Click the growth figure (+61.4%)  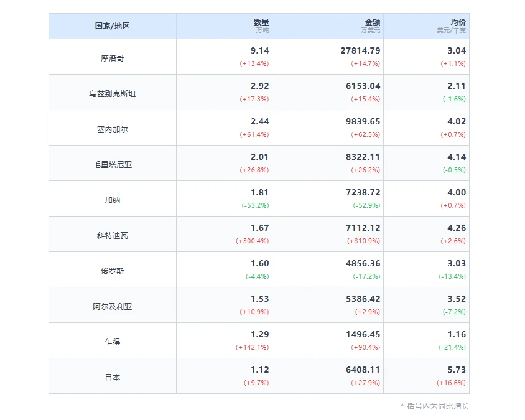pyautogui.click(x=254, y=134)
